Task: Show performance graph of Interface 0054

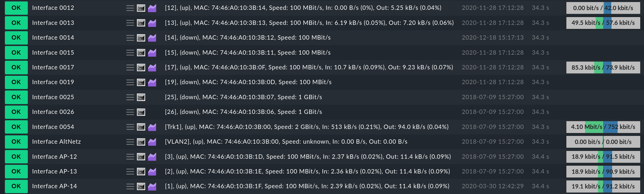Action: tap(152, 127)
